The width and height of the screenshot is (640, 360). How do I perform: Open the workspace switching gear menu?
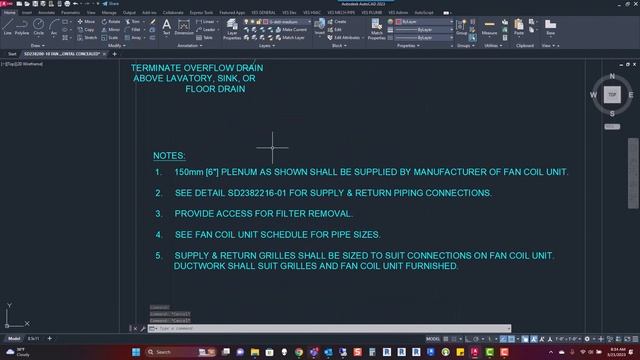coord(587,339)
